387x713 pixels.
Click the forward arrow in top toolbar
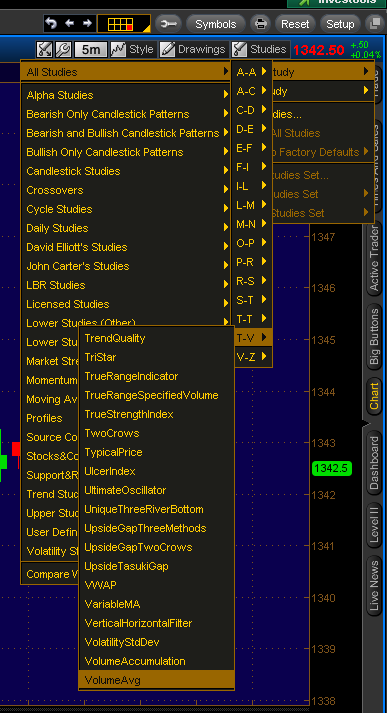click(x=87, y=23)
